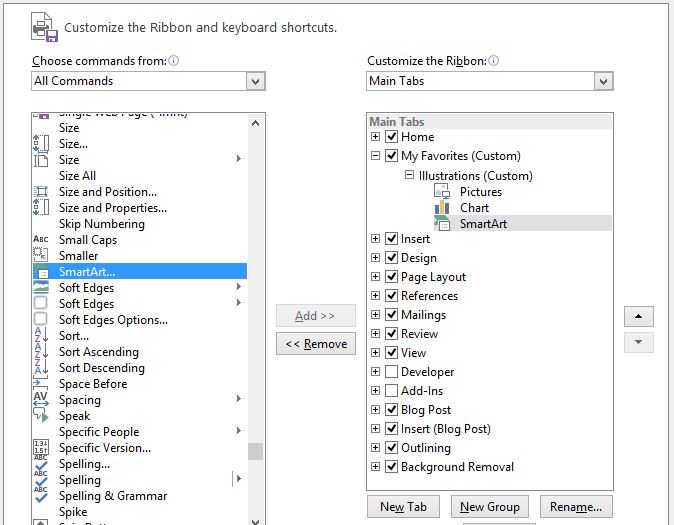Click the Pictures icon under Illustrations group

click(x=443, y=192)
